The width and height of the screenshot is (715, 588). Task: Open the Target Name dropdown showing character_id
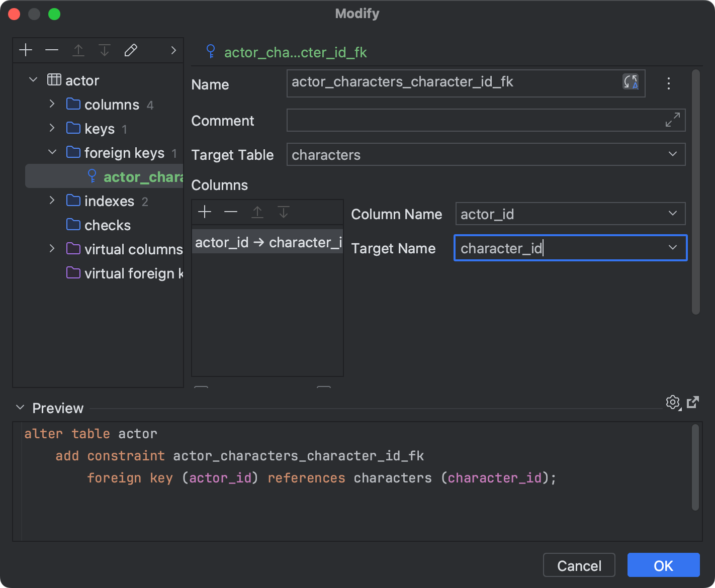[x=673, y=248]
